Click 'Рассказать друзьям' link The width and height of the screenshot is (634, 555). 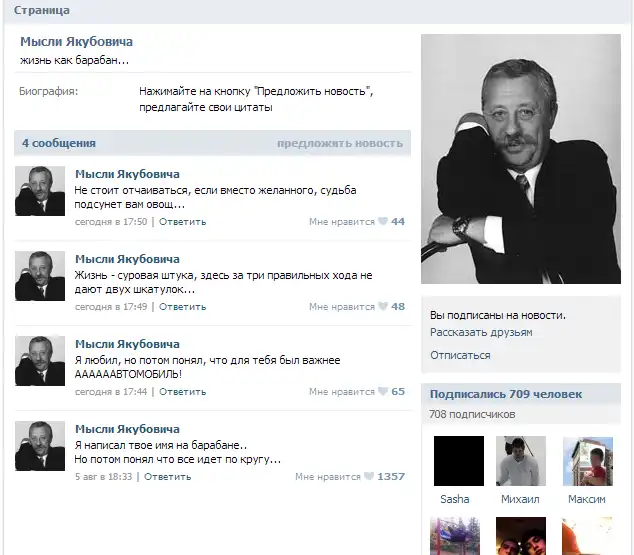pos(481,332)
